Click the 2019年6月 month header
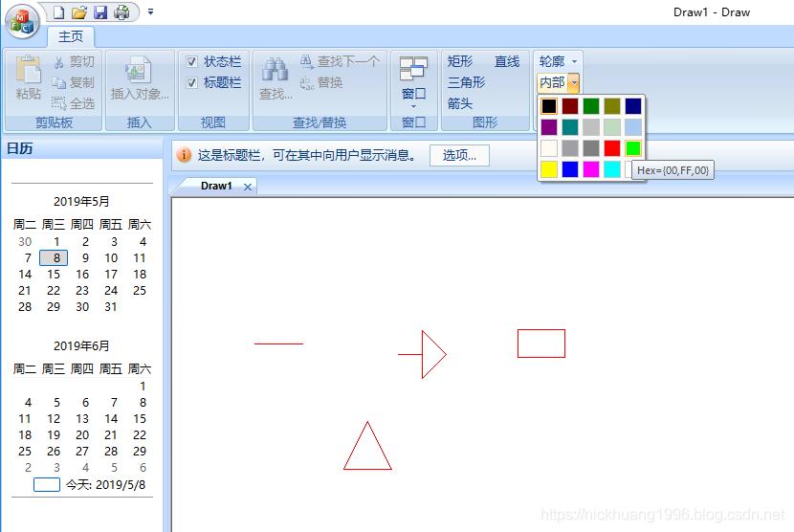 click(81, 346)
